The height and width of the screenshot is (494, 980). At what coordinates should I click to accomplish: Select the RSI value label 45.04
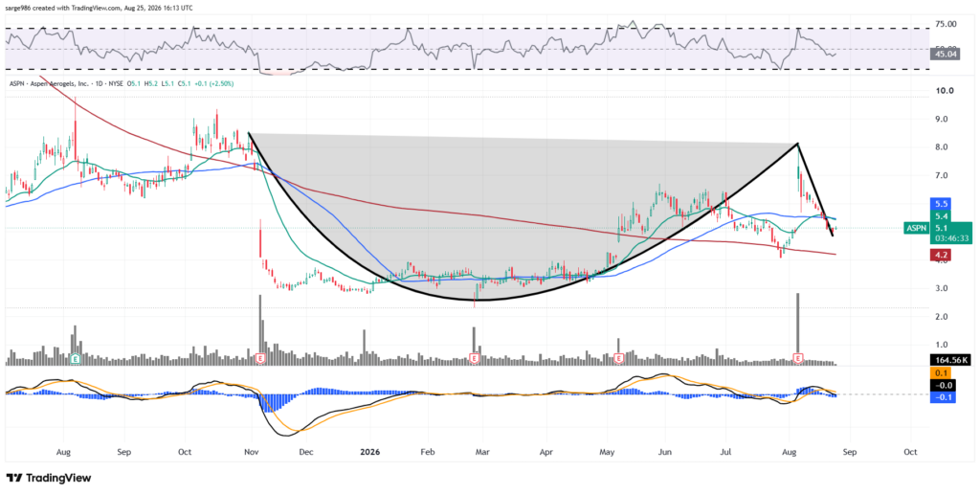(x=944, y=55)
